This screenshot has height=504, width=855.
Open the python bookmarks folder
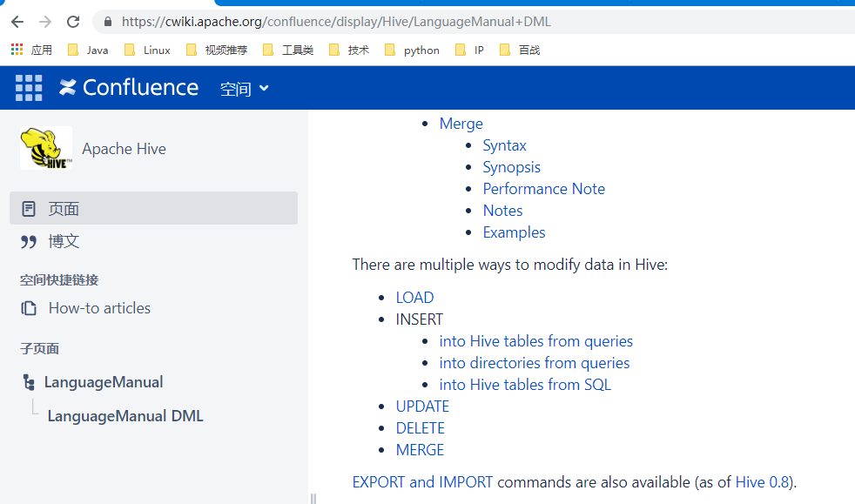pos(411,50)
